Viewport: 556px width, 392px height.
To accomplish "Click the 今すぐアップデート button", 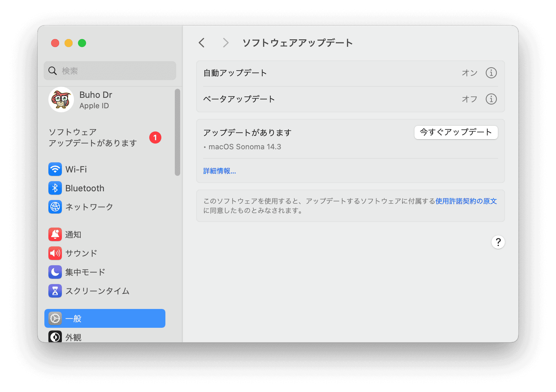I will point(456,132).
